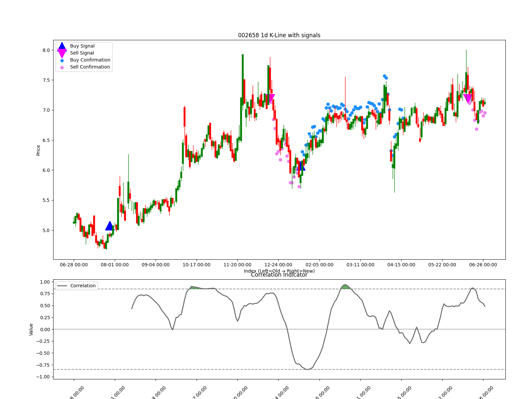
Task: Click the 0.75 correlation tick label
Action: 45,294
